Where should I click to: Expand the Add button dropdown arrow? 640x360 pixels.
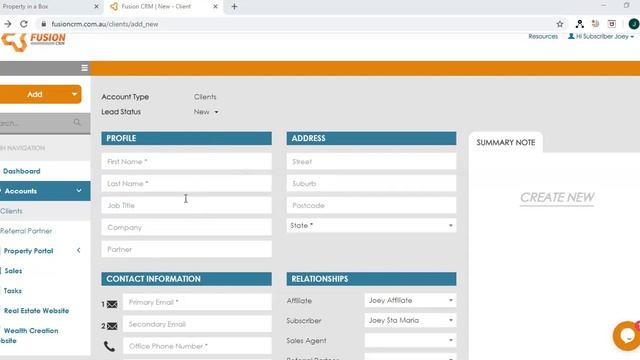coord(74,94)
